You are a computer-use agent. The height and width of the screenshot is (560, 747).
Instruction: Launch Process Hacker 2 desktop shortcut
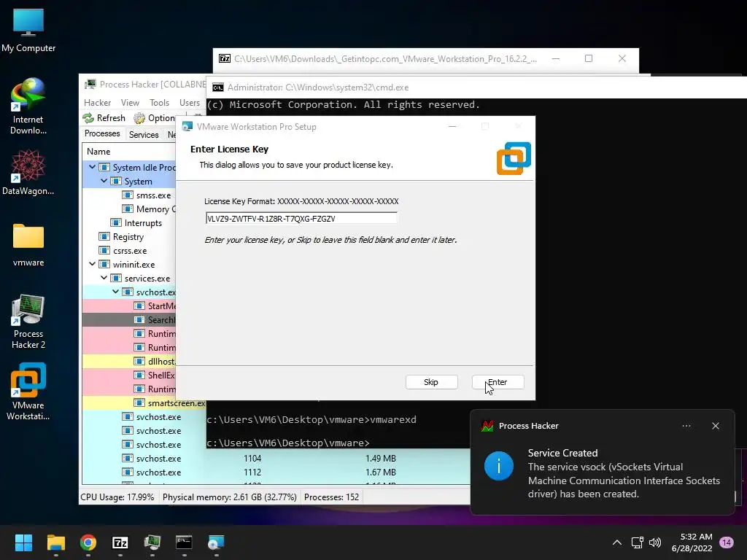point(28,322)
